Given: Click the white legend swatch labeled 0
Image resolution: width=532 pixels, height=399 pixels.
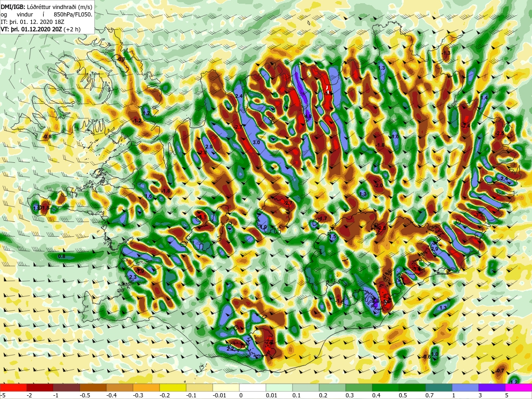Looking at the screenshot, I should (253, 387).
